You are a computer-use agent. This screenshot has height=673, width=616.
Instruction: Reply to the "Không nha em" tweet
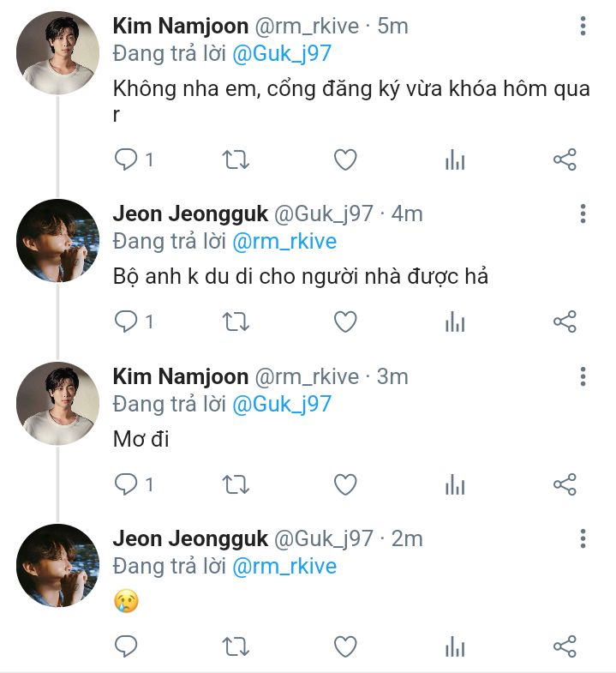pos(126,159)
